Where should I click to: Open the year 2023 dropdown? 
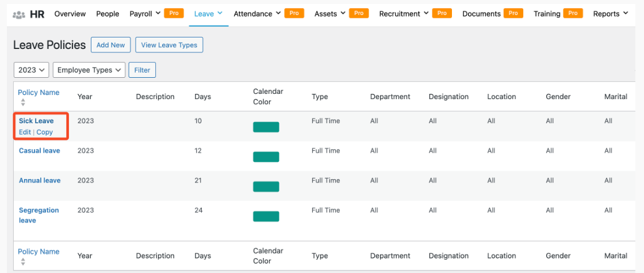click(32, 70)
